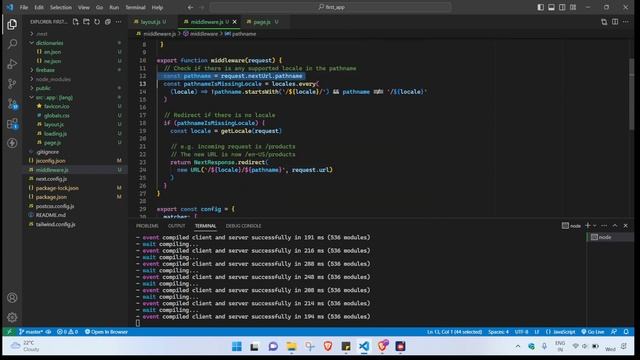Open the new terminal launch profile dropdown
This screenshot has width=640, height=360.
click(595, 226)
